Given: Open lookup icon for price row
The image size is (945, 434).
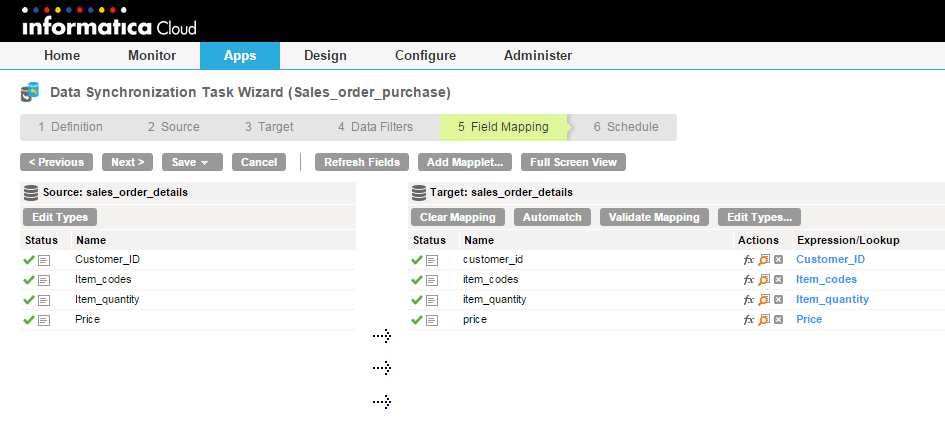Looking at the screenshot, I should pyautogui.click(x=764, y=319).
